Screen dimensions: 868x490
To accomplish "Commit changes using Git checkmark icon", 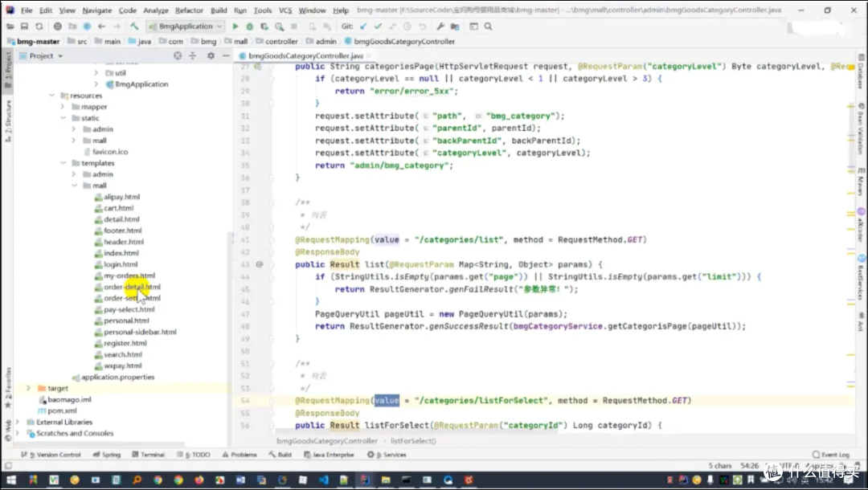I will click(378, 26).
